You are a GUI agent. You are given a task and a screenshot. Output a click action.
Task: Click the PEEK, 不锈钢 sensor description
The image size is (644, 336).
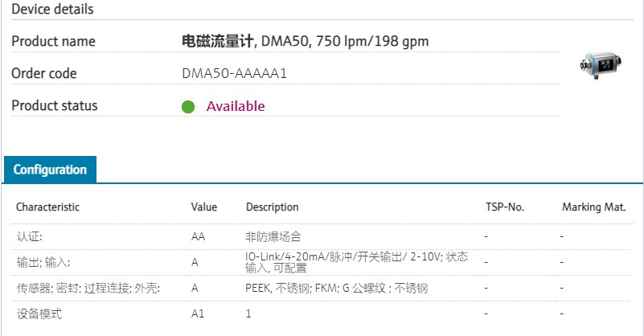[x=336, y=288]
